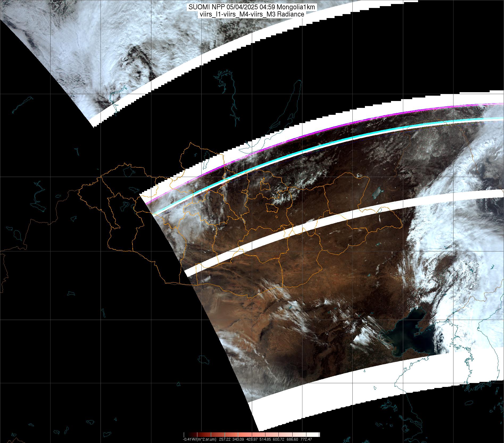Viewport: 504px width, 443px height.
Task: Click the title line 'SUOMI NPP 05/04/2025 04:59 Mongolia1km'
Action: [x=252, y=7]
